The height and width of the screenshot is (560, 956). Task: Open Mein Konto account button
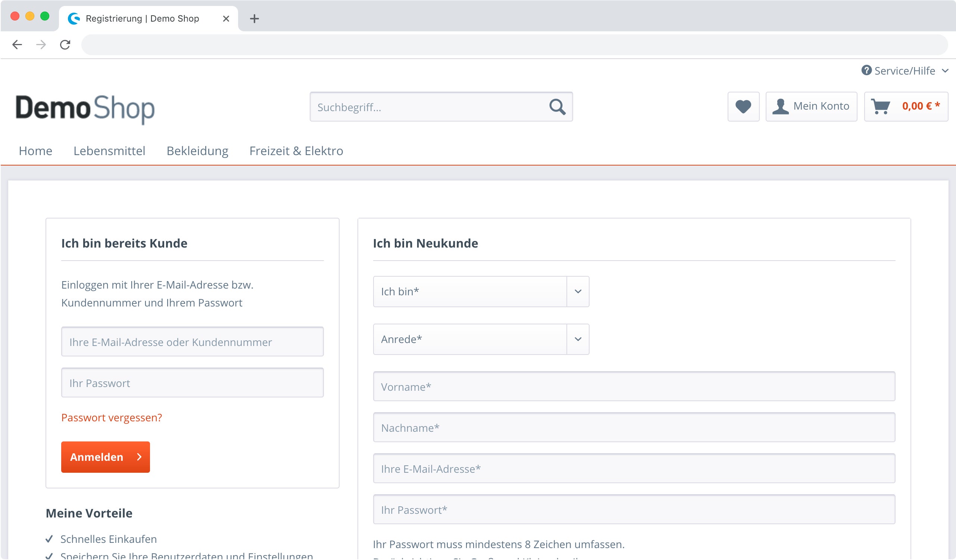(811, 107)
